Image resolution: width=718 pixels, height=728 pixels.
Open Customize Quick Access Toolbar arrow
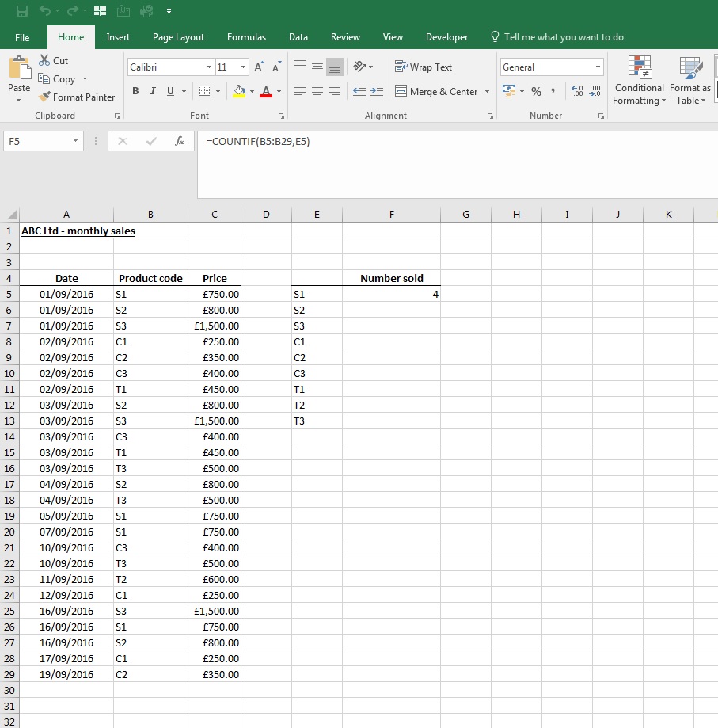pos(169,11)
